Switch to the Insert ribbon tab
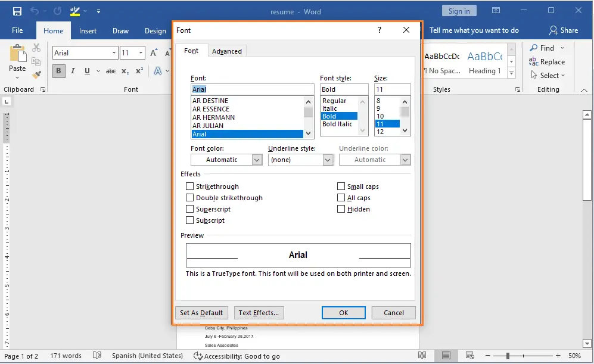 pyautogui.click(x=88, y=30)
